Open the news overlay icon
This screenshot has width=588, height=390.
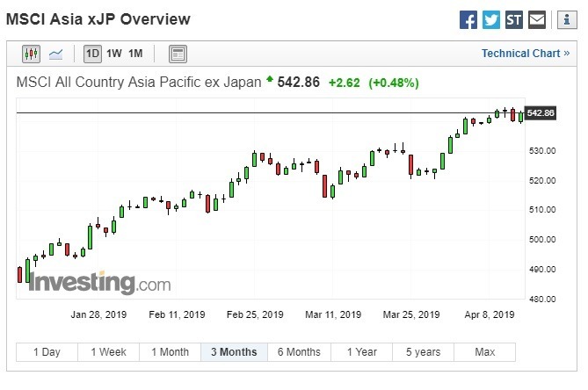point(178,54)
